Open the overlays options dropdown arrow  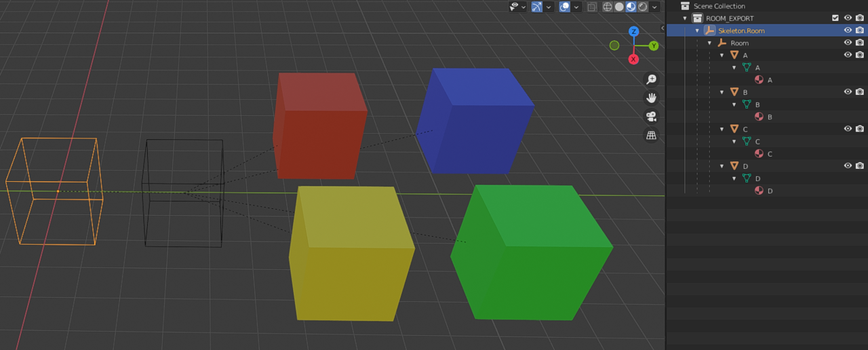(576, 7)
